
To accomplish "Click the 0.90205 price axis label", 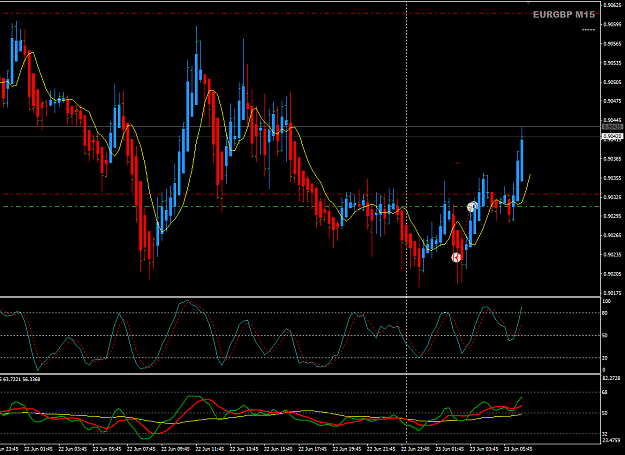I will click(613, 273).
